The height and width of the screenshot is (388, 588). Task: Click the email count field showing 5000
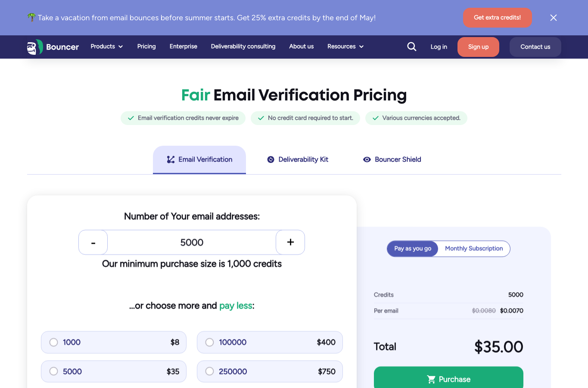pos(192,242)
